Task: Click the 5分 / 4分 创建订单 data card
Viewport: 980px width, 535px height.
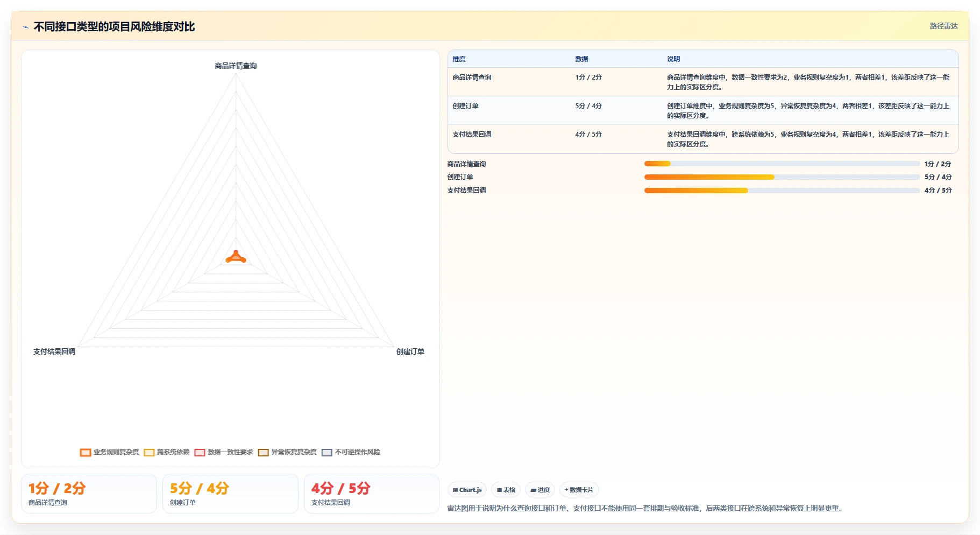Action: click(230, 494)
